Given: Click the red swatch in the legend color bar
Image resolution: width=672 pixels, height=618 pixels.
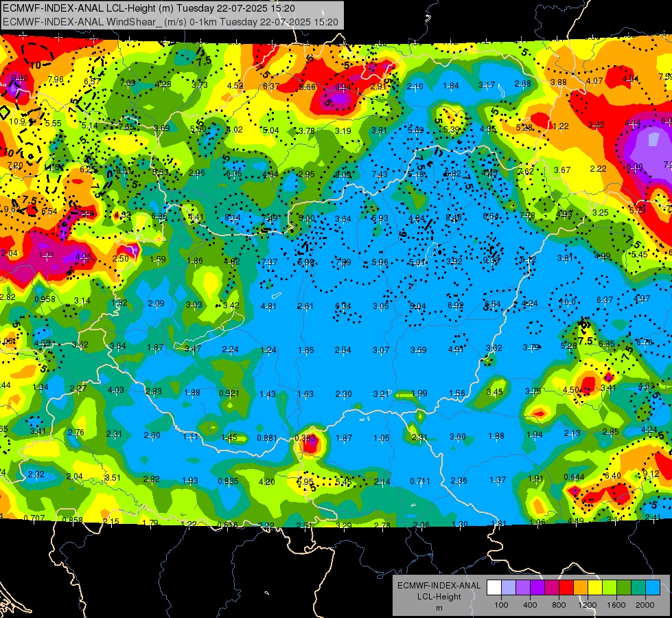Looking at the screenshot, I should click(x=566, y=588).
